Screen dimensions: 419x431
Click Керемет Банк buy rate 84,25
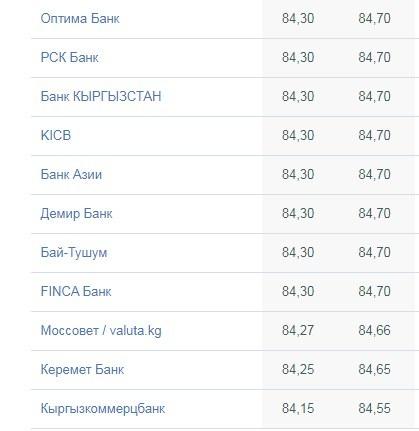pos(298,369)
